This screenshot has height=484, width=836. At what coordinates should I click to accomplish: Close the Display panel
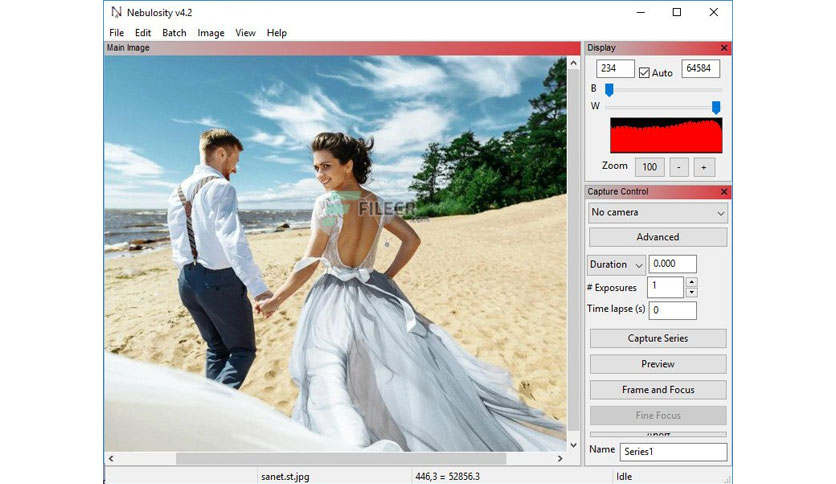click(724, 48)
